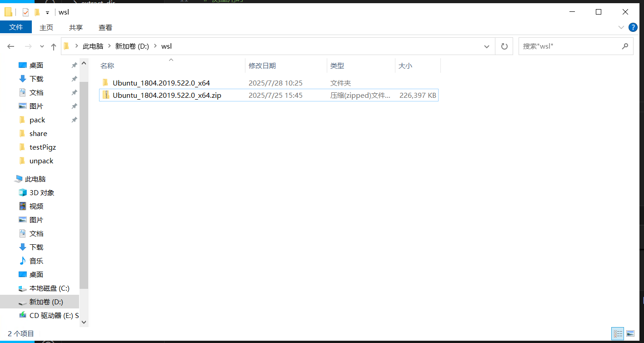Open the recent locations dropdown arrow
The width and height of the screenshot is (644, 343).
(42, 46)
